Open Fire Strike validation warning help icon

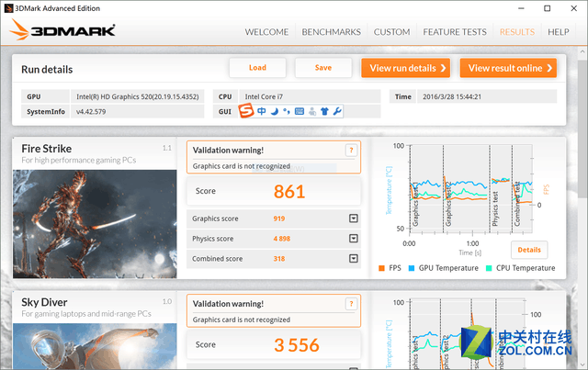pyautogui.click(x=351, y=150)
